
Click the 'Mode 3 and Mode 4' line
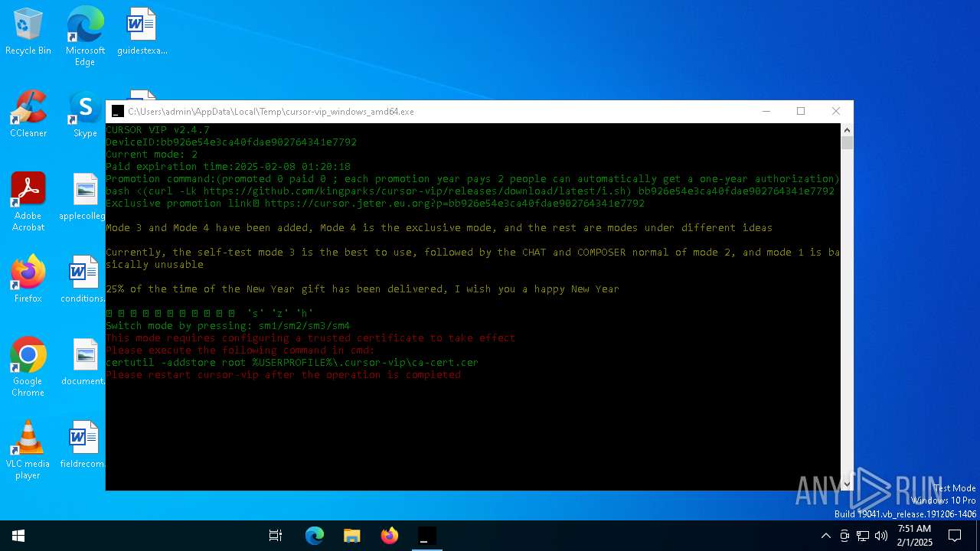tap(439, 228)
